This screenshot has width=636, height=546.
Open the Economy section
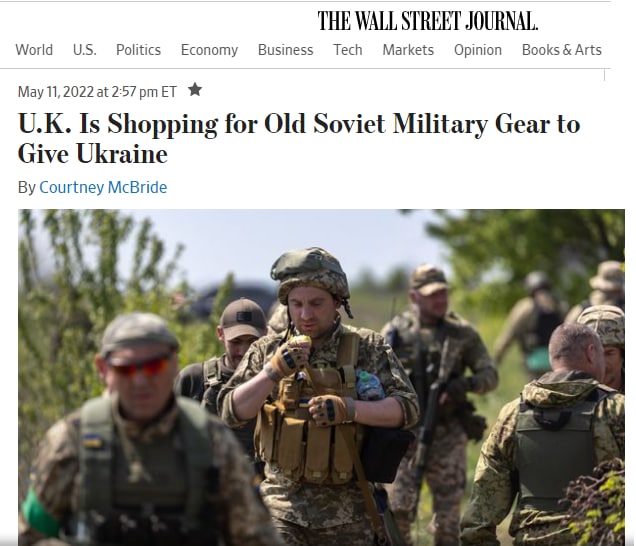pyautogui.click(x=209, y=50)
